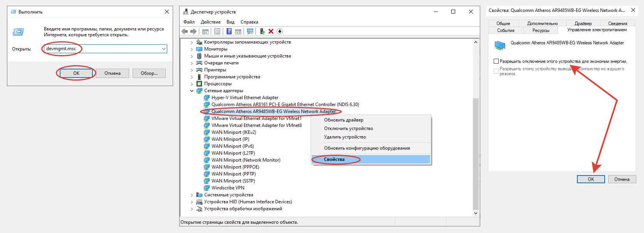Image resolution: width=644 pixels, height=233 pixels.
Task: Expand the Принтеры category
Action: (x=192, y=70)
